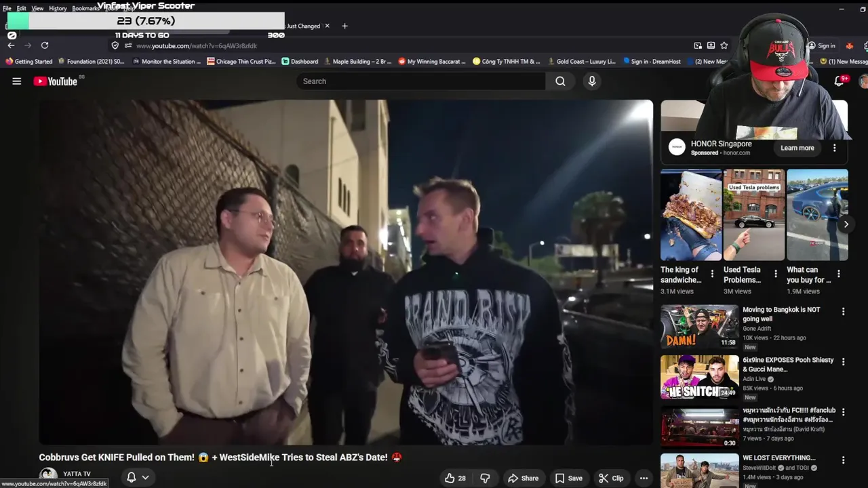Open site permissions icon in address bar
This screenshot has width=868, height=488.
pos(127,45)
